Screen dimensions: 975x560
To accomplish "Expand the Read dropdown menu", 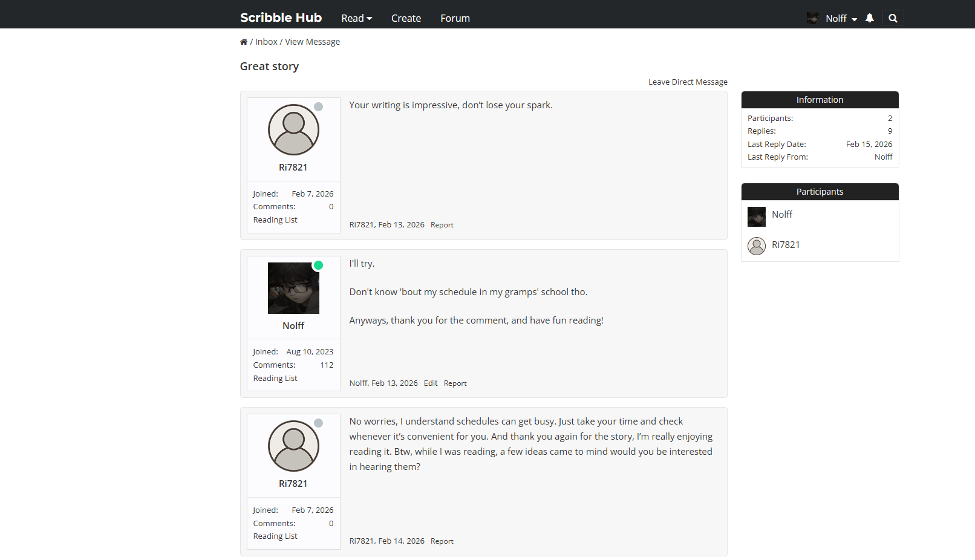I will coord(356,18).
